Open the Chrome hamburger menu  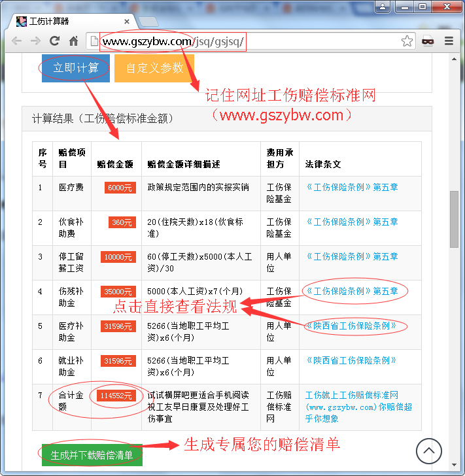pos(449,41)
